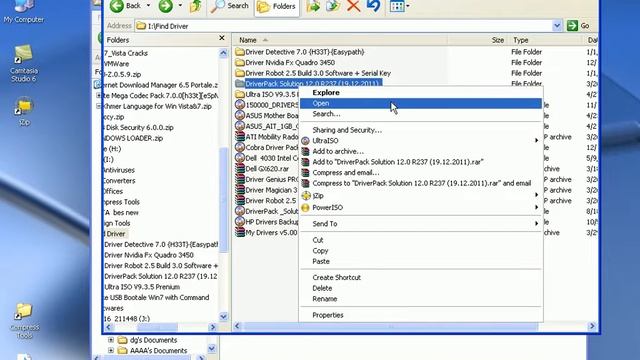
Task: Click the Move To toolbar icon
Action: tap(313, 6)
